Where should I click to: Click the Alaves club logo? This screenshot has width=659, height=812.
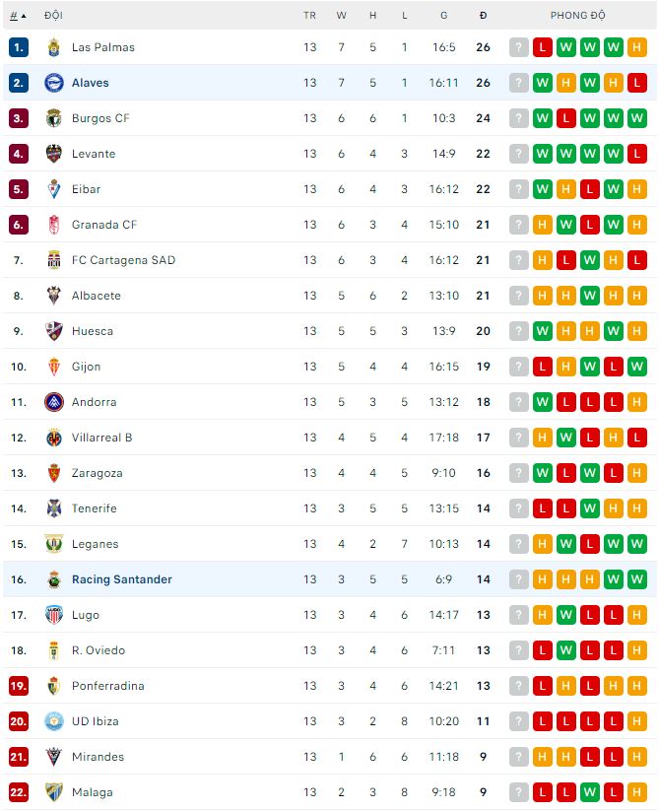click(53, 83)
